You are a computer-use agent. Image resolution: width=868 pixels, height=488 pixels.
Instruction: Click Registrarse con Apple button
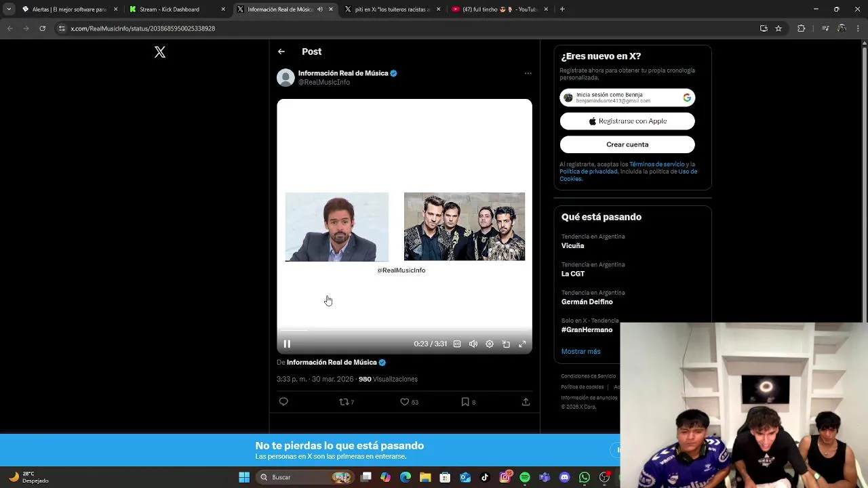627,121
